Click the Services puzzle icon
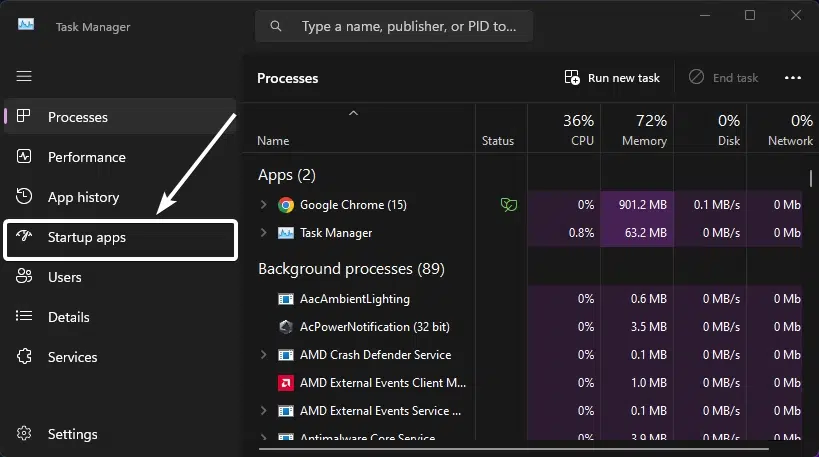The image size is (819, 457). point(24,356)
